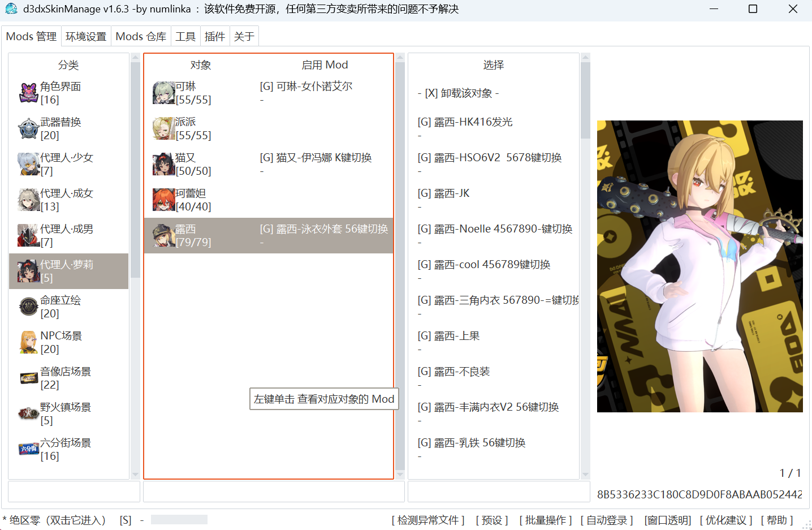Click the 野火镇场景 category icon
This screenshot has width=812, height=530.
pyautogui.click(x=28, y=413)
